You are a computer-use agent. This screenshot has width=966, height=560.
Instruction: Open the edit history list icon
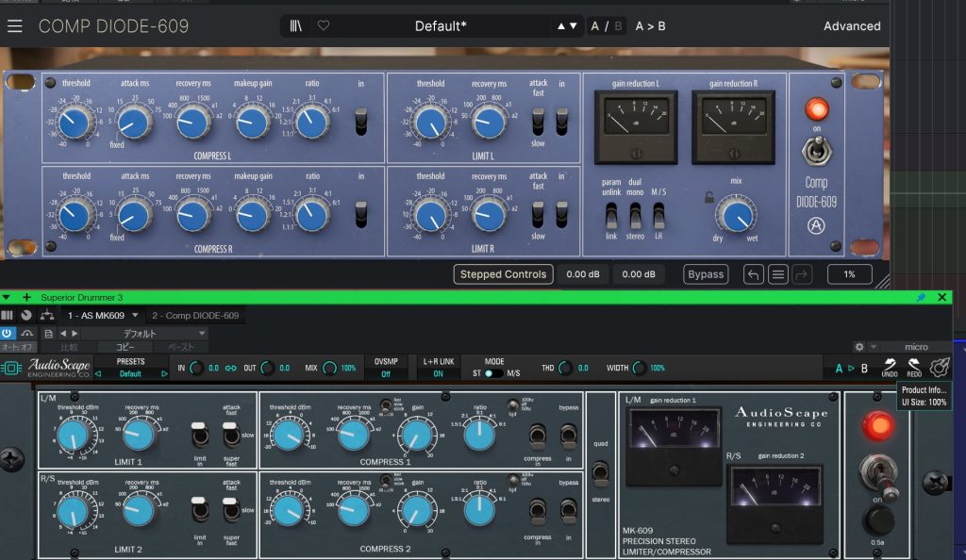tap(777, 274)
